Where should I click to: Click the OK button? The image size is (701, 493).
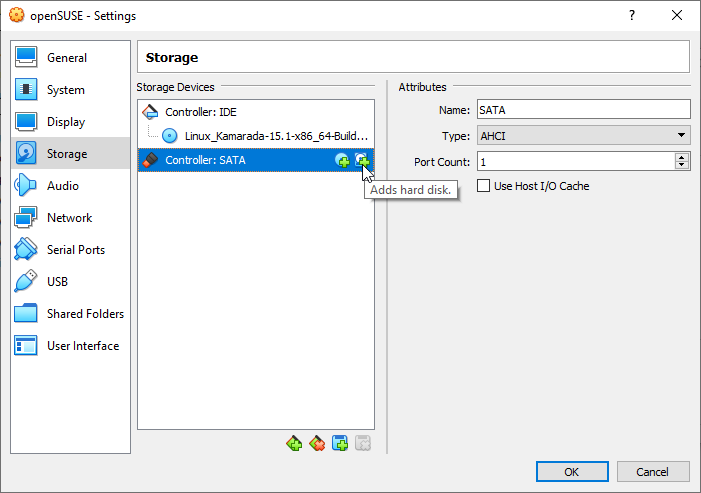point(571,471)
